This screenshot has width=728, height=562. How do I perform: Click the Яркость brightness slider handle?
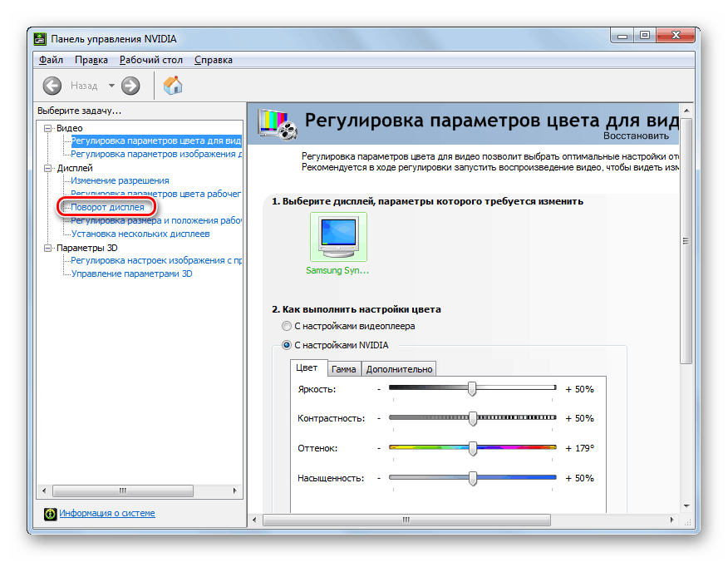click(472, 388)
